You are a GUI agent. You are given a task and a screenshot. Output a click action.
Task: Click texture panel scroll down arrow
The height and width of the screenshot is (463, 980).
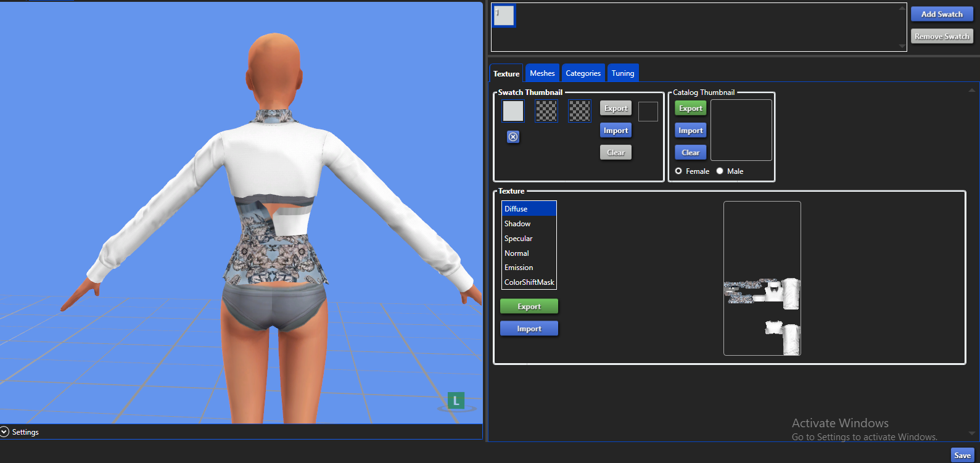point(972,433)
